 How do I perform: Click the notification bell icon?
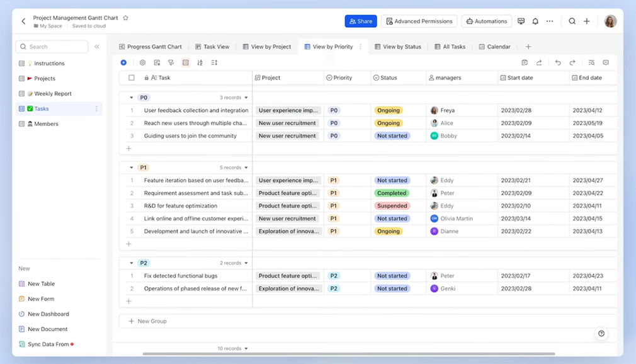pos(535,21)
